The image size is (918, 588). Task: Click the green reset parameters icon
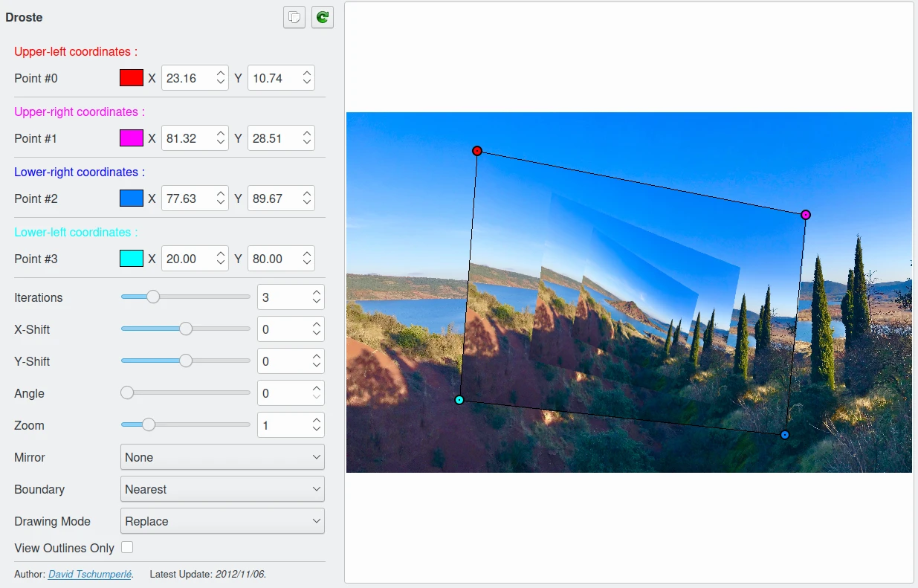click(x=323, y=17)
